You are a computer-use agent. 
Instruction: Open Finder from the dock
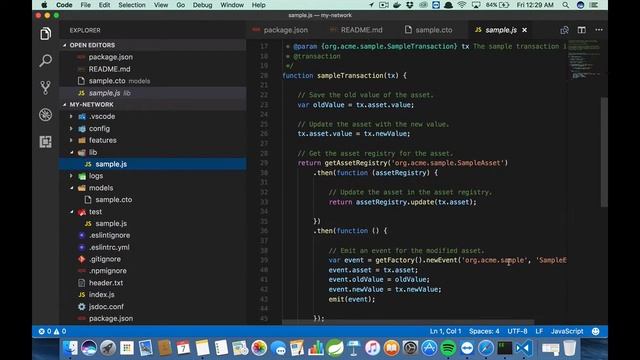click(x=70, y=348)
